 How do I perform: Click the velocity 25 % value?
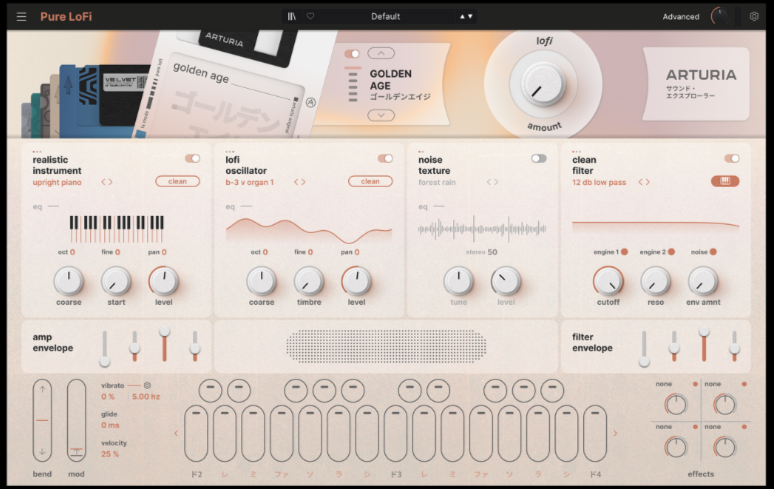pyautogui.click(x=110, y=454)
